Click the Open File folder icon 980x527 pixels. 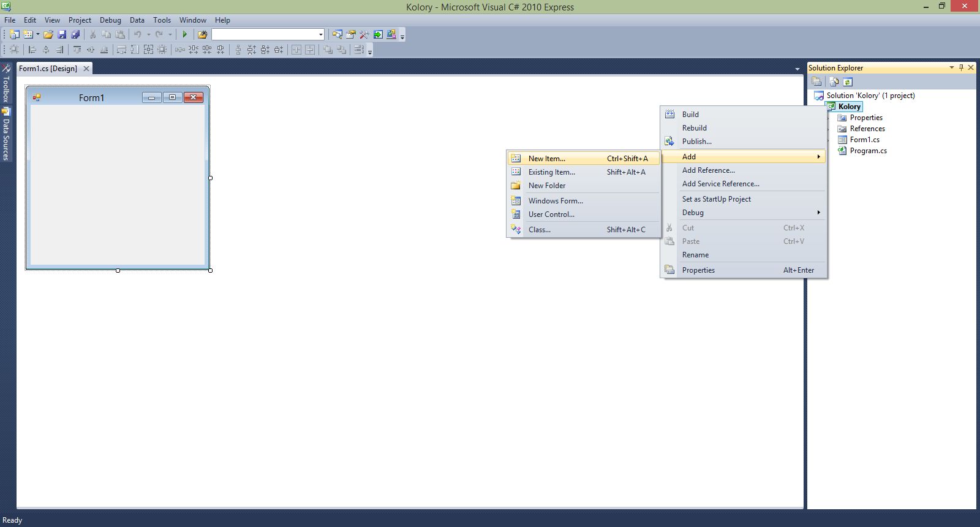(x=48, y=34)
